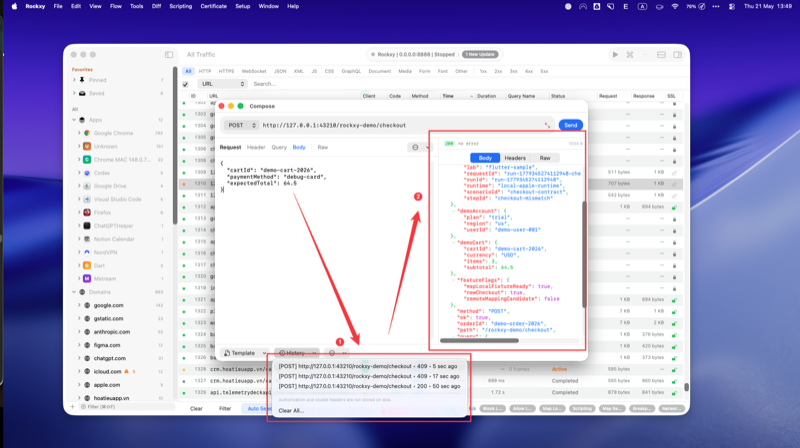
Task: Click the response pane horizontal scrollbar
Action: pos(479,341)
